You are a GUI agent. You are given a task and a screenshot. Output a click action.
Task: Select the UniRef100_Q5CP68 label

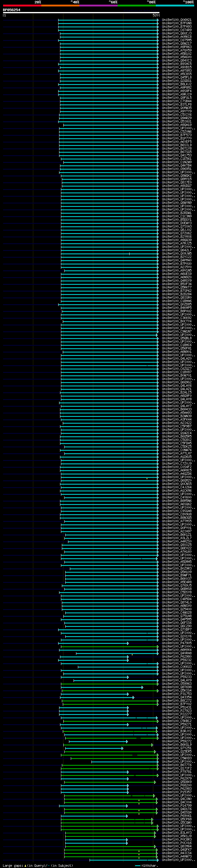click(x=177, y=819)
